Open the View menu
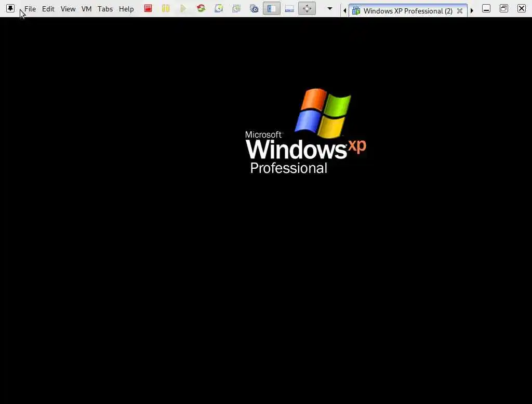The image size is (532, 404). tap(68, 9)
